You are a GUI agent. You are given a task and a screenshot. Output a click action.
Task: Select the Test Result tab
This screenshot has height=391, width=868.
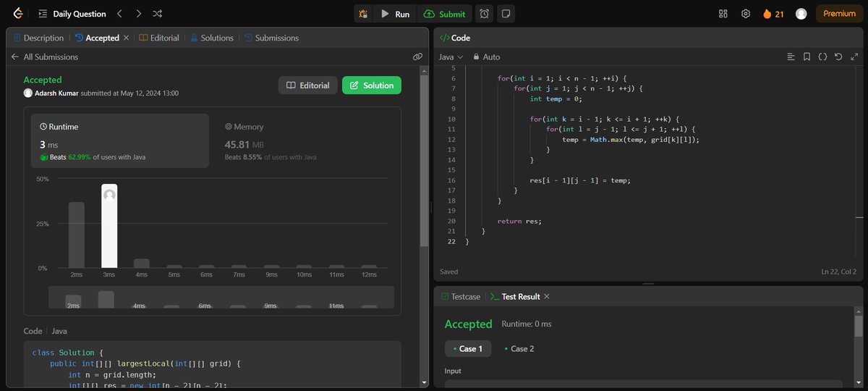[x=515, y=297]
